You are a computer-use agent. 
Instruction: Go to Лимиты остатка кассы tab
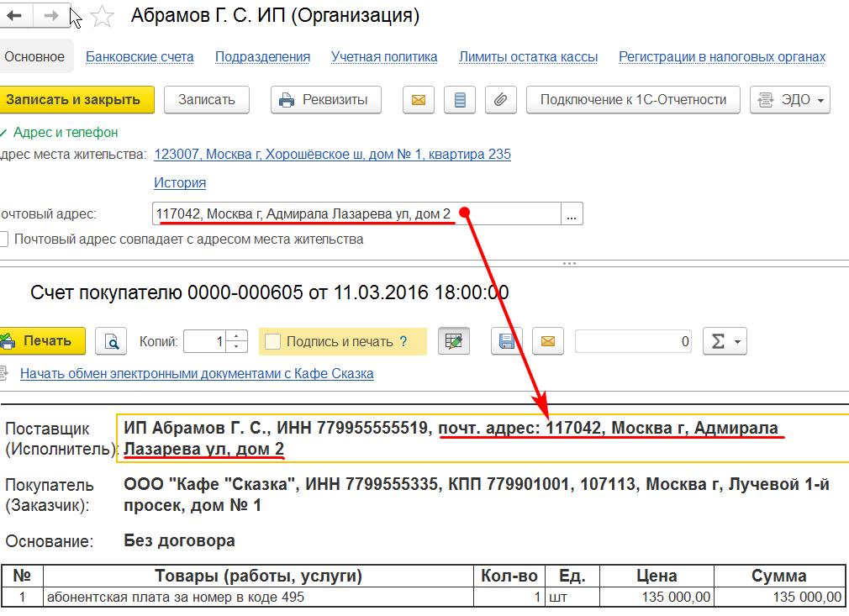coord(529,57)
